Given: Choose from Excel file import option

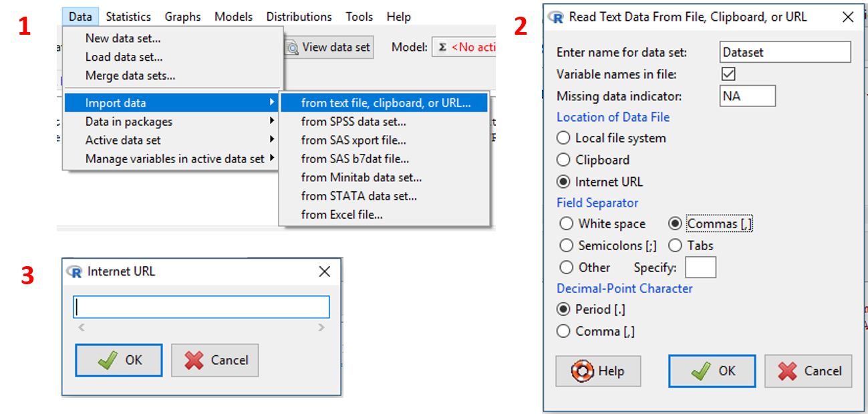Looking at the screenshot, I should (341, 215).
